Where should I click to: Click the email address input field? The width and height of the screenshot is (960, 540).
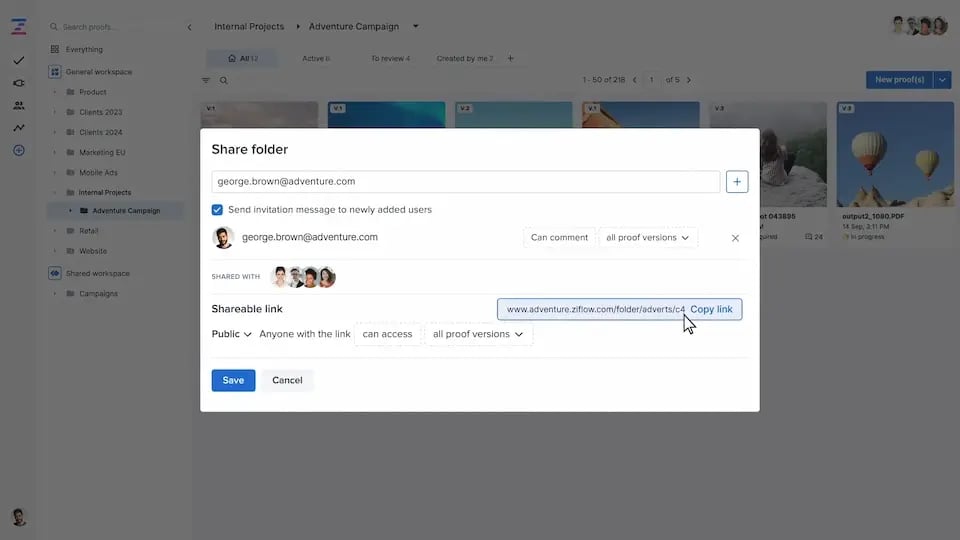[466, 181]
